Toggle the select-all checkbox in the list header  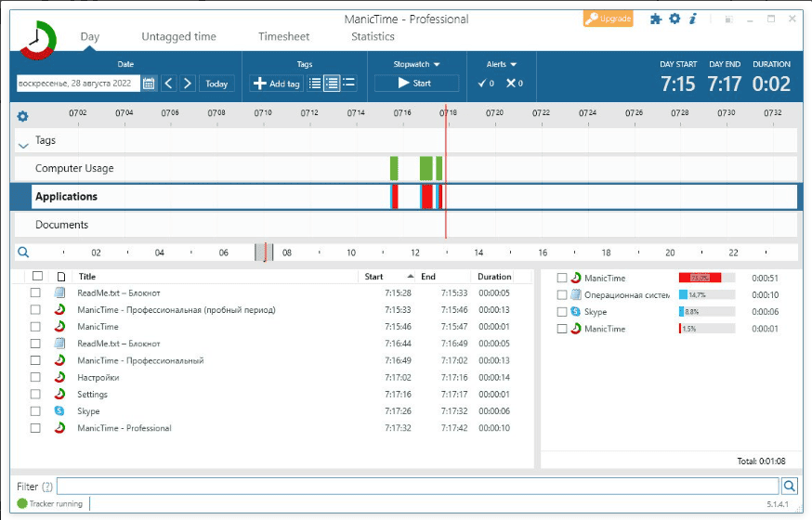37,276
